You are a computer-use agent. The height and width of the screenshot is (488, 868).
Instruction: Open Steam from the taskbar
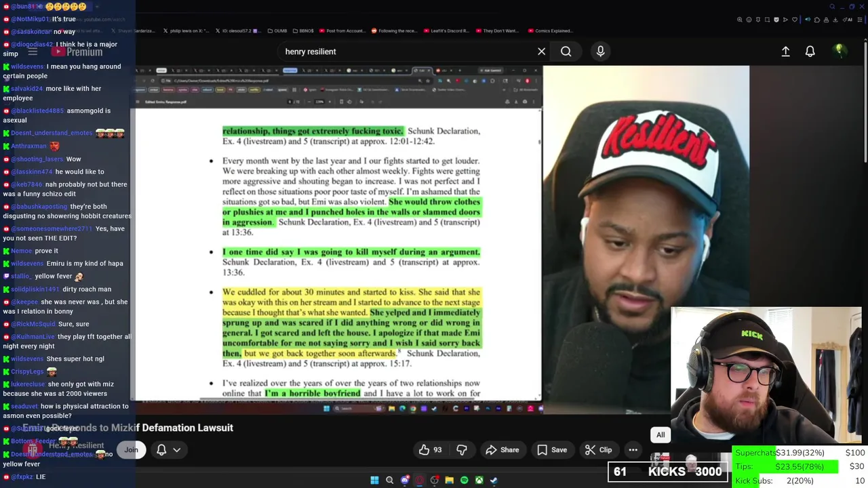point(494,480)
